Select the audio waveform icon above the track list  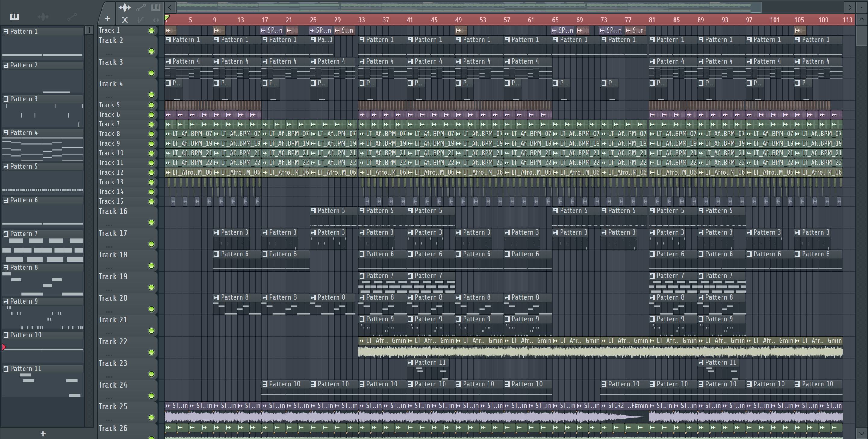125,8
